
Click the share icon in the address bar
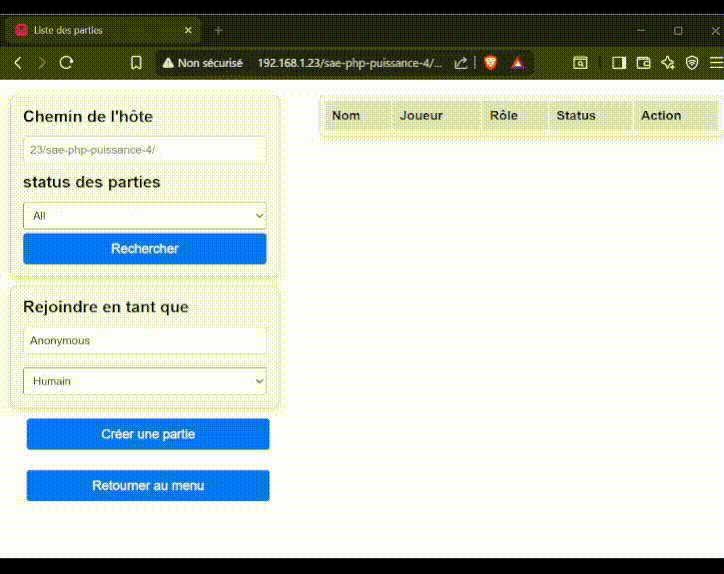pyautogui.click(x=461, y=63)
